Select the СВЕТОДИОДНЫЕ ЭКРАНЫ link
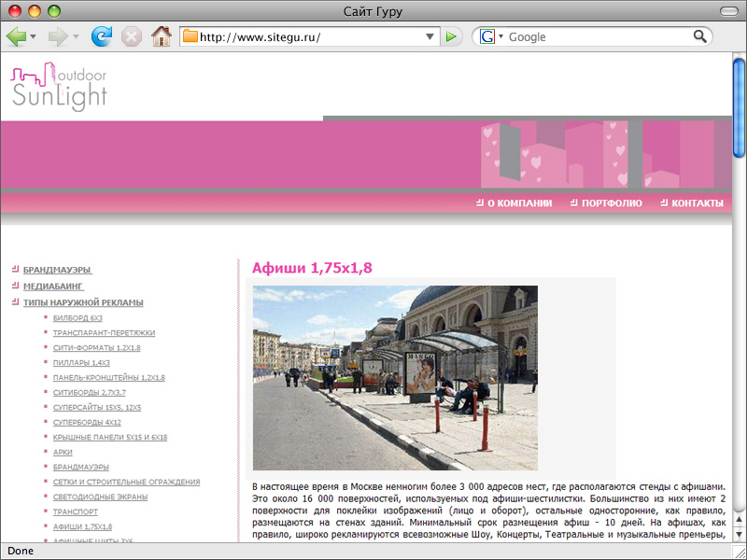 tap(100, 497)
